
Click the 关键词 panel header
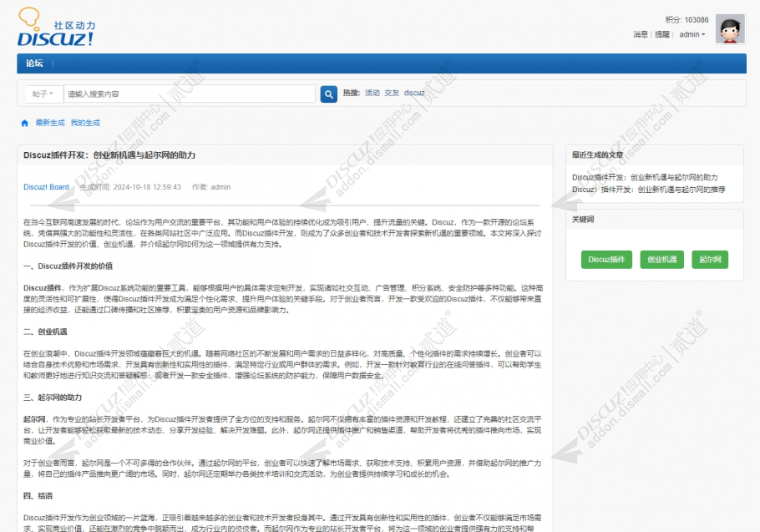654,220
